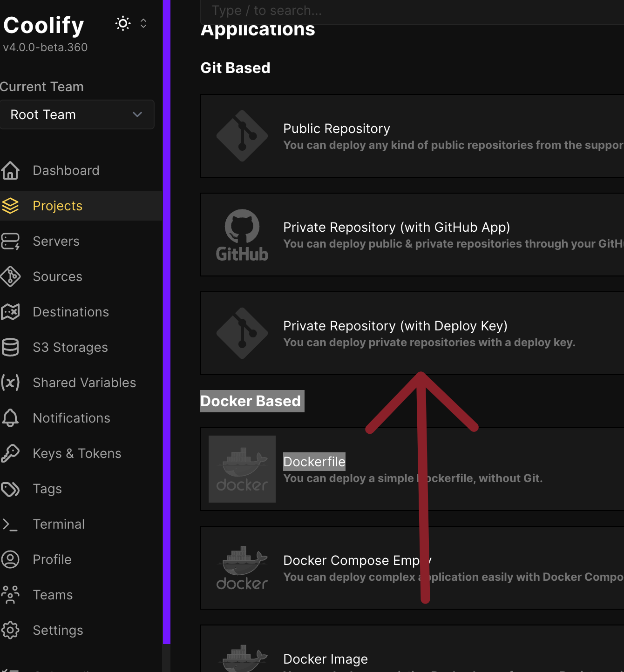Open Terminal page

pos(59,524)
